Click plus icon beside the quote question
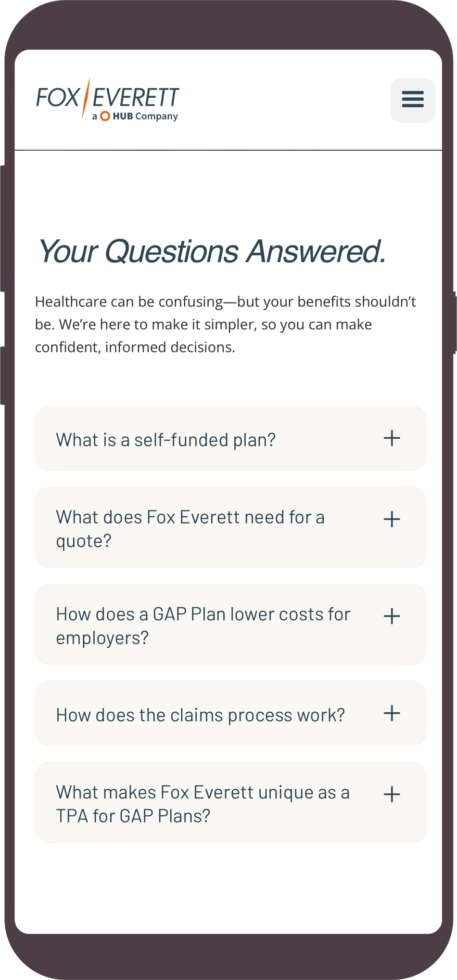The height and width of the screenshot is (980, 457). pos(392,519)
